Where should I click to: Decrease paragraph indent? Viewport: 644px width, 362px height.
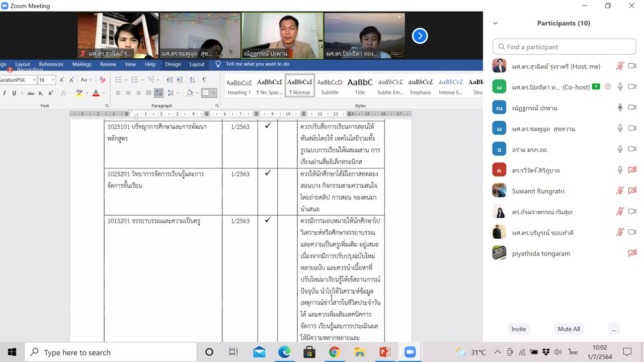pyautogui.click(x=169, y=80)
